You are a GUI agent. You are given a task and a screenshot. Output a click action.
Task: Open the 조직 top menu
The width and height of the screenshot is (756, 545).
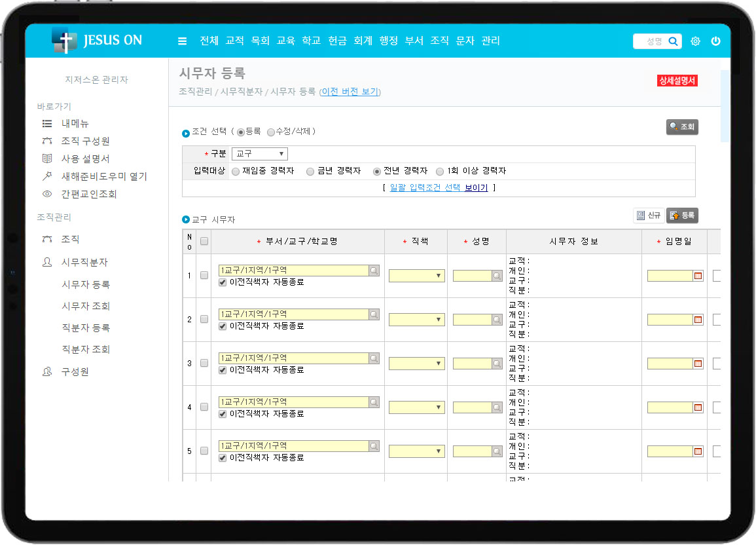click(439, 41)
